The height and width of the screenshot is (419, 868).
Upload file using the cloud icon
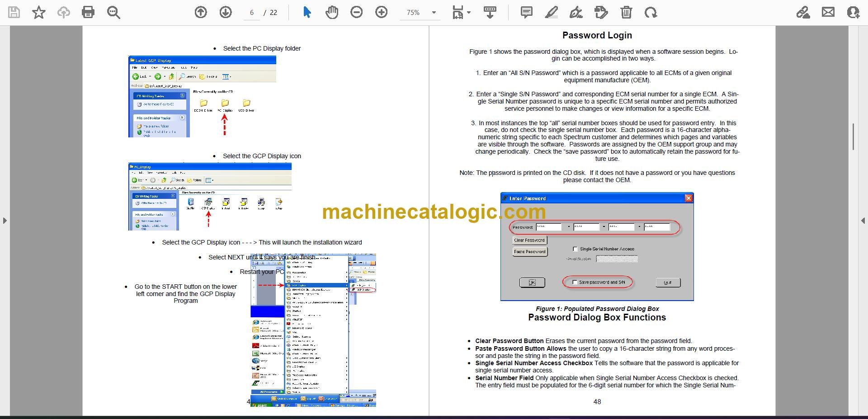coord(64,12)
